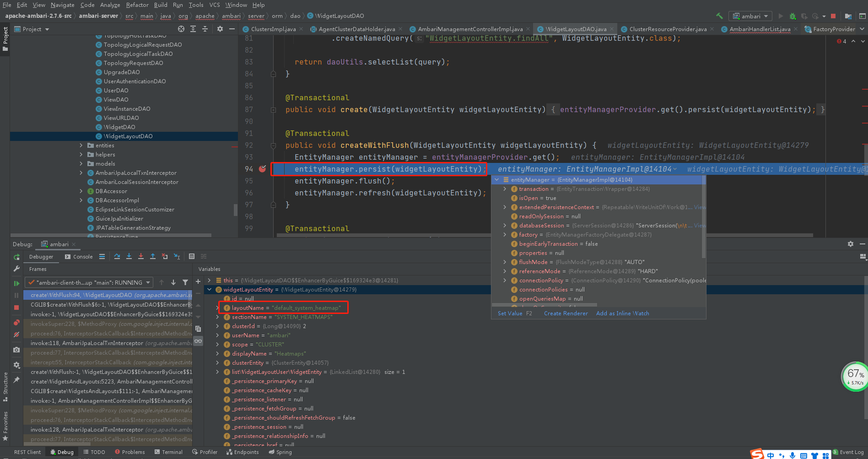Expand the entities folder in the project tree

(81, 146)
